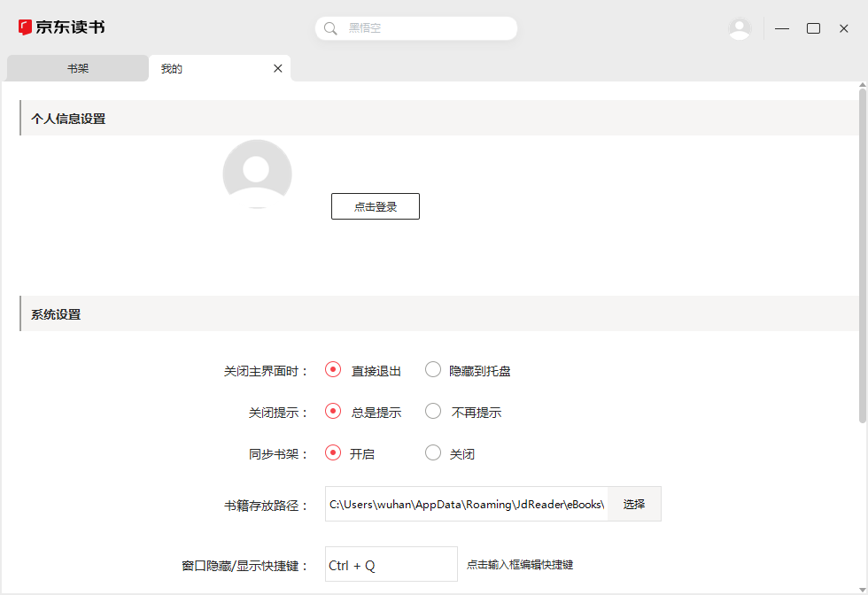Choose 不再提示 for close prompts
Image resolution: width=868 pixels, height=595 pixels.
pos(432,411)
